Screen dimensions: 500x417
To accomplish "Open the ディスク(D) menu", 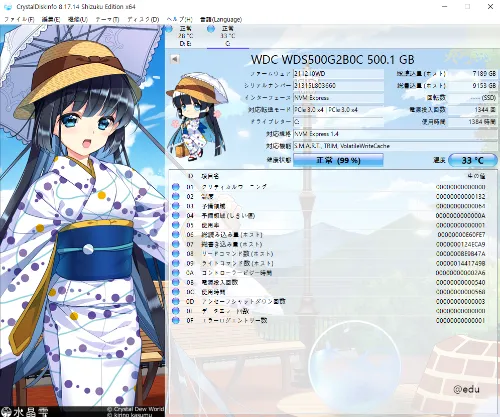I will [143, 19].
